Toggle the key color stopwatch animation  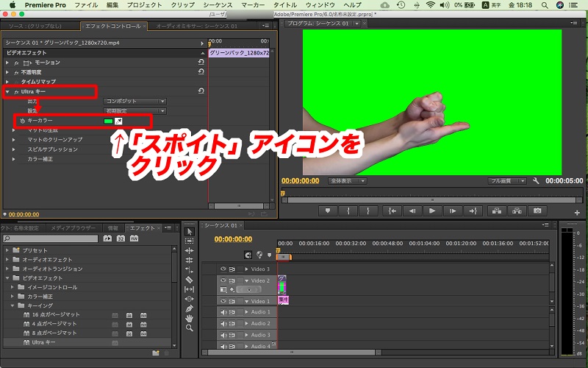23,121
